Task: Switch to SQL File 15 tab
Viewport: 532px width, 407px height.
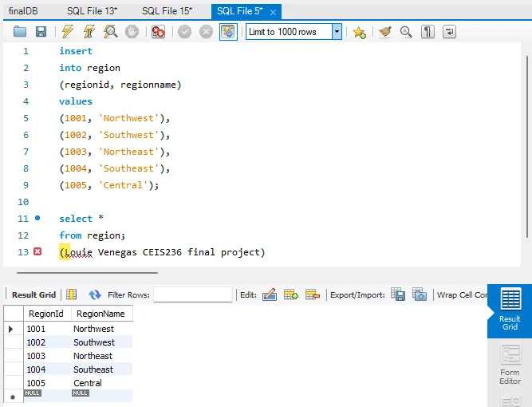Action: [167, 11]
